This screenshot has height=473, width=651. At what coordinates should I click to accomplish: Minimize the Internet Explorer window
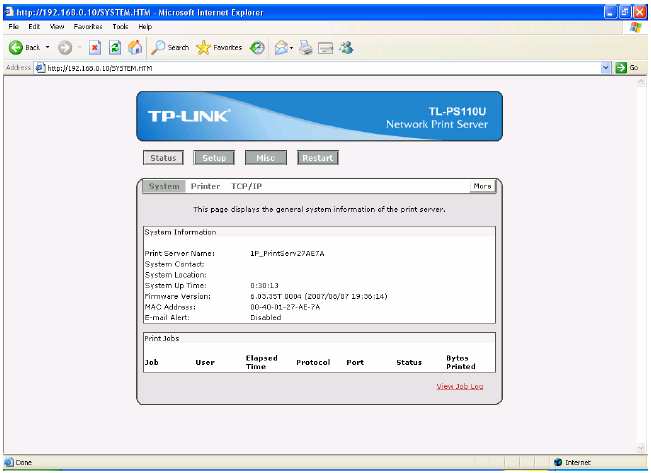coord(610,12)
